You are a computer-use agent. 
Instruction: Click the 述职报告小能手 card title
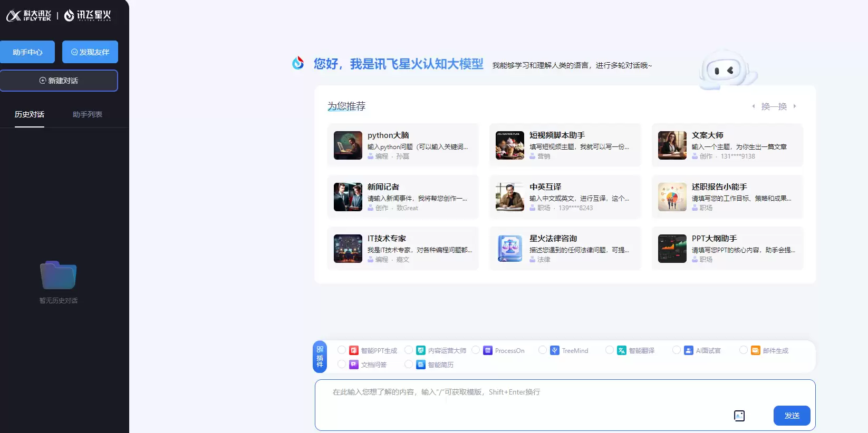pyautogui.click(x=719, y=187)
